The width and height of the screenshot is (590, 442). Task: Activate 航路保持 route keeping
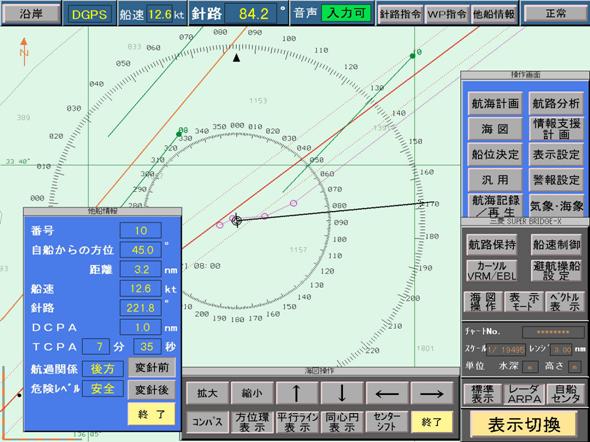tap(492, 245)
